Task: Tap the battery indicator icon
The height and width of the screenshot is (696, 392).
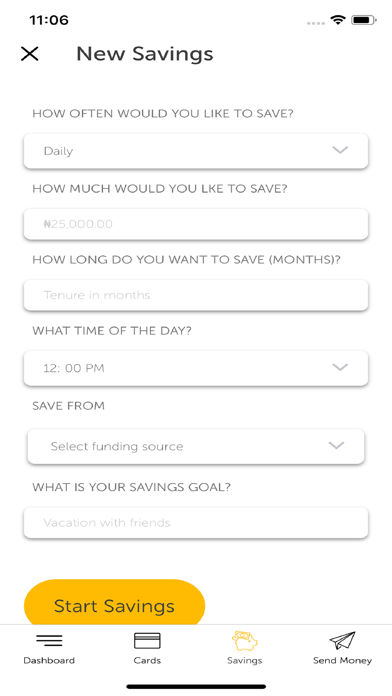Action: [364, 20]
